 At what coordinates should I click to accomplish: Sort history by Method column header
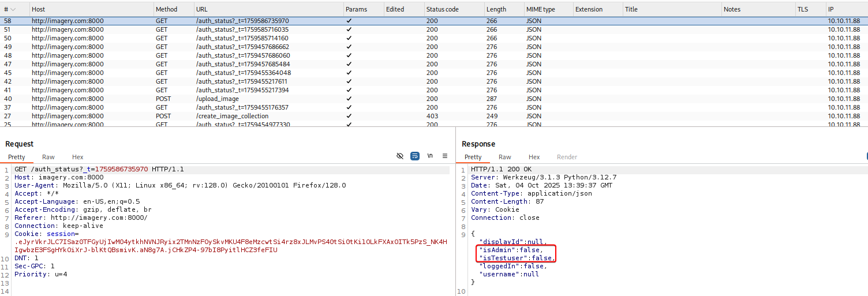(166, 9)
